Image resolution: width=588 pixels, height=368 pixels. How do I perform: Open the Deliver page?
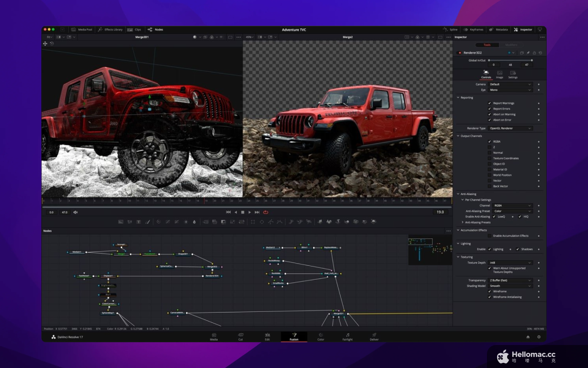pyautogui.click(x=374, y=337)
